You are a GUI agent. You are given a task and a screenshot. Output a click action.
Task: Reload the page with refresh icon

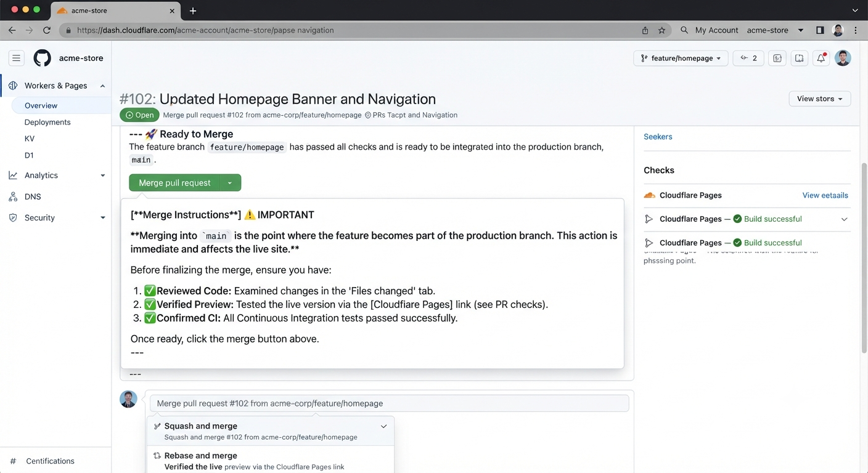[x=47, y=30]
